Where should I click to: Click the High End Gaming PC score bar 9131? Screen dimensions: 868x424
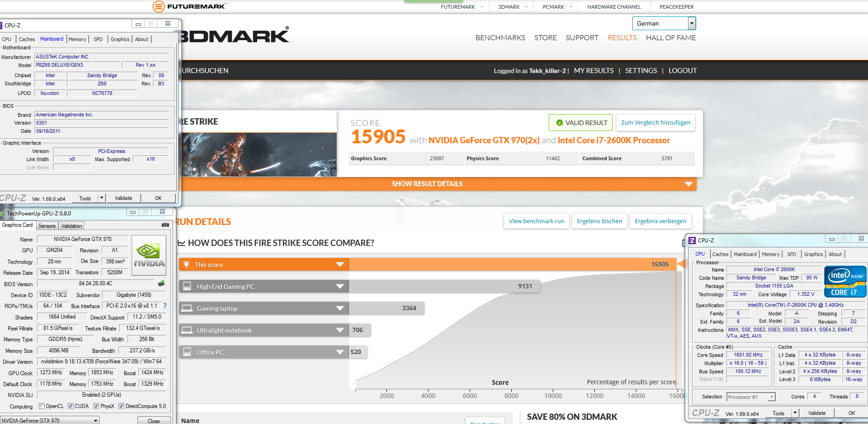445,286
